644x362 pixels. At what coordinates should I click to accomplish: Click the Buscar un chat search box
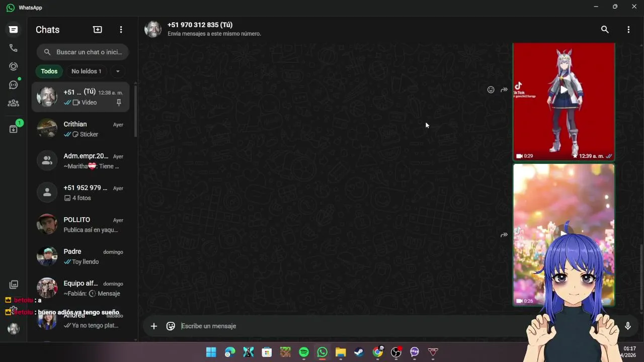coord(83,52)
